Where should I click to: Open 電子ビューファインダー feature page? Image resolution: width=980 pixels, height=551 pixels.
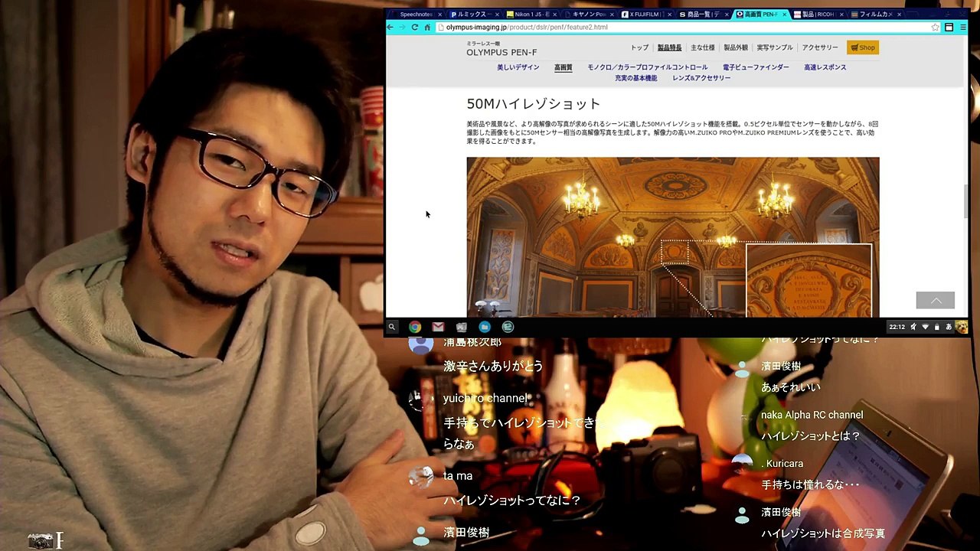pyautogui.click(x=756, y=67)
